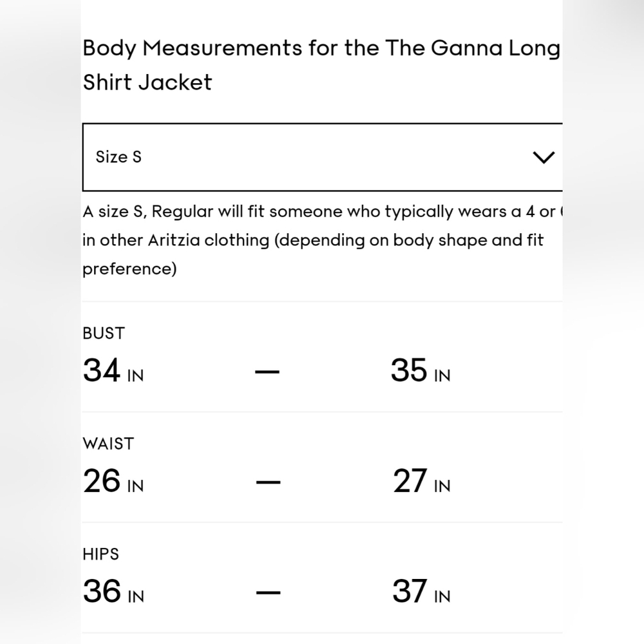
Task: Click the WAIST label
Action: tap(108, 444)
